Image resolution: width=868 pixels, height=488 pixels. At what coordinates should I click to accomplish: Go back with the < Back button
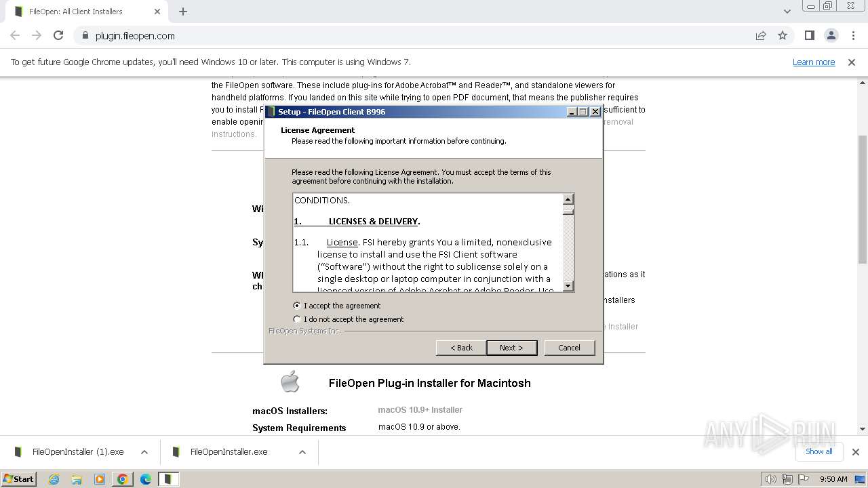click(x=461, y=348)
